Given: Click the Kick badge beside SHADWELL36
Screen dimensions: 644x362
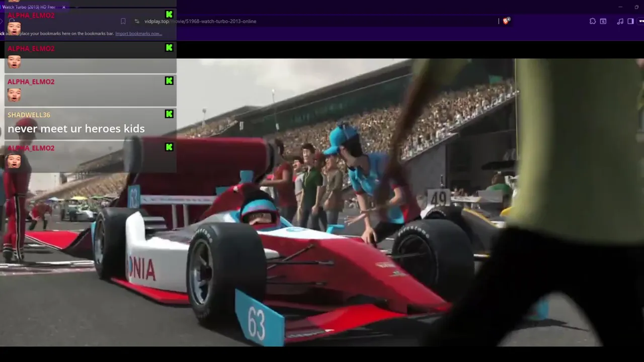Looking at the screenshot, I should pyautogui.click(x=169, y=114).
